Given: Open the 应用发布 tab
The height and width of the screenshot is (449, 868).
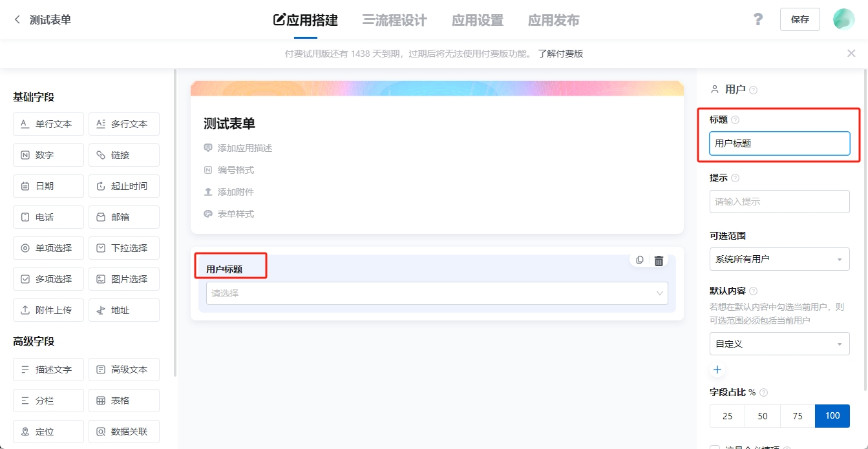Looking at the screenshot, I should [553, 20].
